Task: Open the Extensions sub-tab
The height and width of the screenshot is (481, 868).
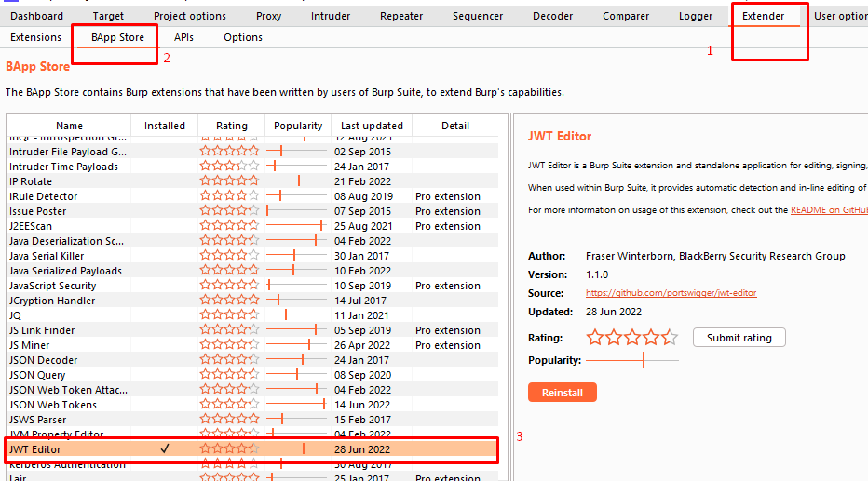Action: [x=36, y=37]
